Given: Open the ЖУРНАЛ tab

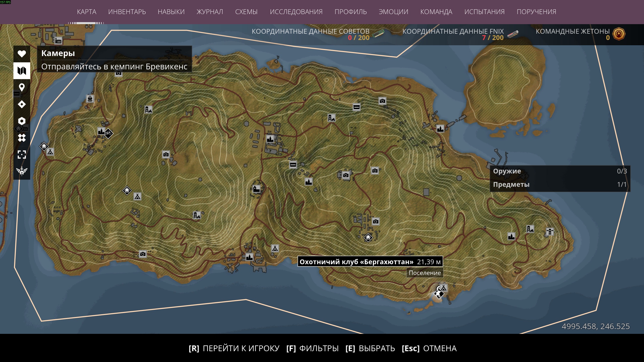Looking at the screenshot, I should pyautogui.click(x=210, y=12).
